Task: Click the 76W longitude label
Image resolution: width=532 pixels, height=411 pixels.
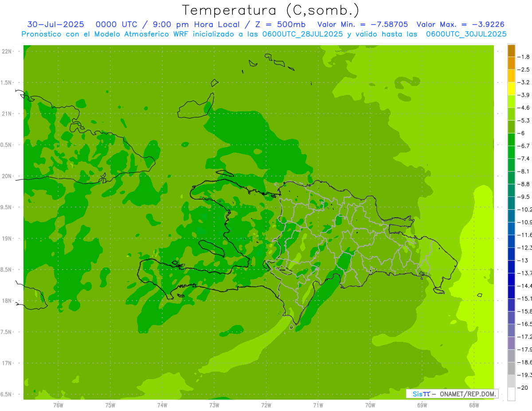Action: pos(58,405)
